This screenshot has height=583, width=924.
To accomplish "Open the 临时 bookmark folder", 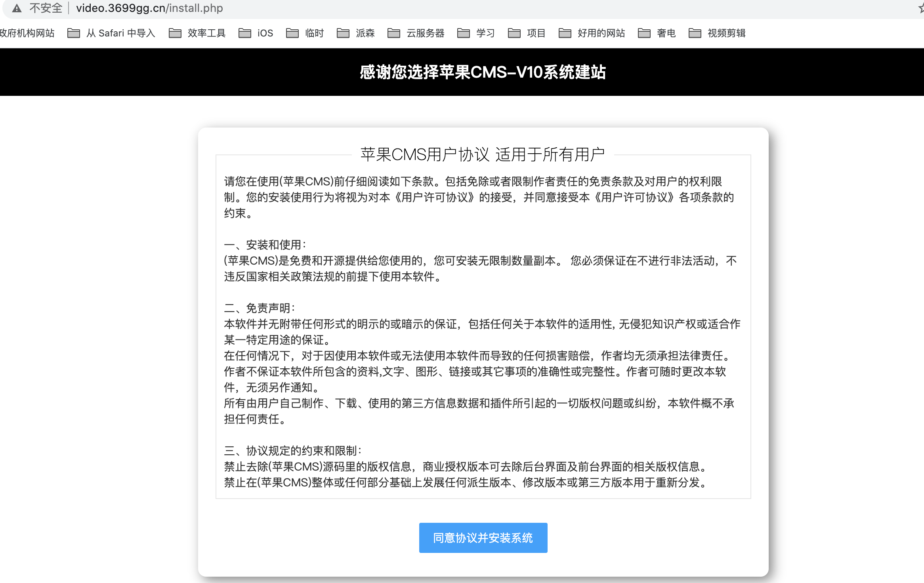I will pyautogui.click(x=305, y=33).
